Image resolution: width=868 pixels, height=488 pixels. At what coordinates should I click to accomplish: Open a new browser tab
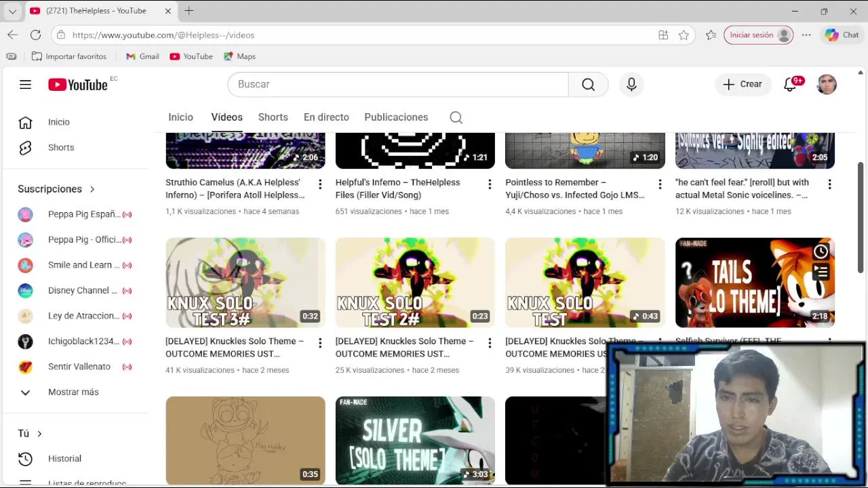tap(189, 11)
